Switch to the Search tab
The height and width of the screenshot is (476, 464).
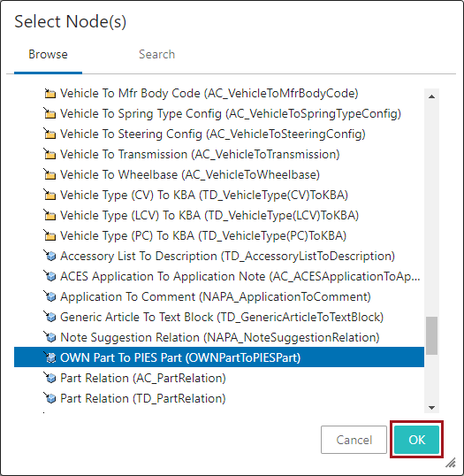click(x=156, y=54)
